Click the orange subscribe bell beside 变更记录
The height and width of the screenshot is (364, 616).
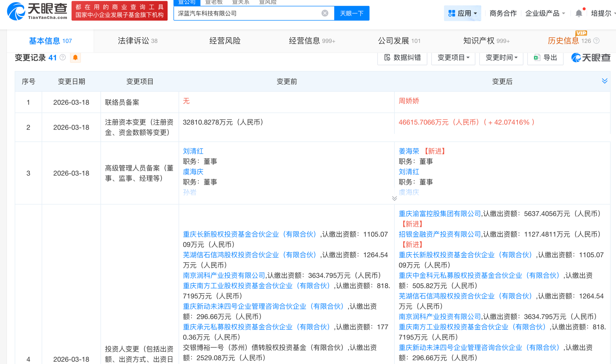(75, 57)
